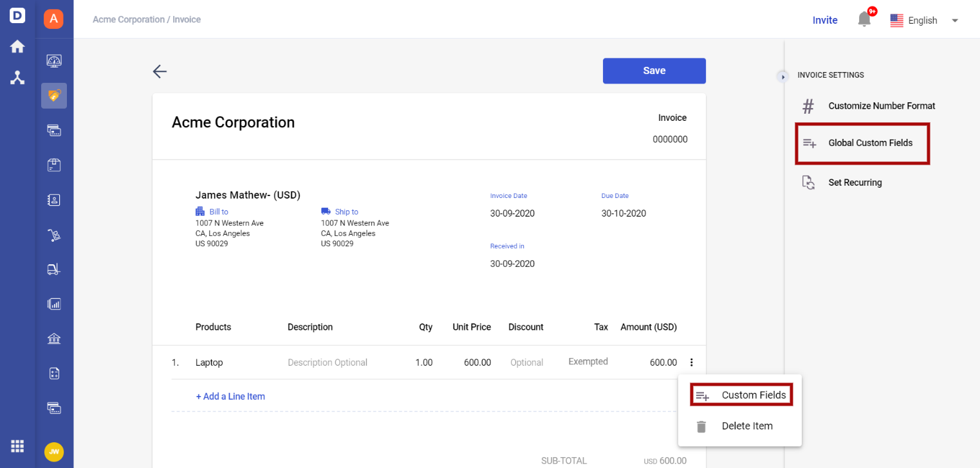Click the JW user avatar

[54, 452]
